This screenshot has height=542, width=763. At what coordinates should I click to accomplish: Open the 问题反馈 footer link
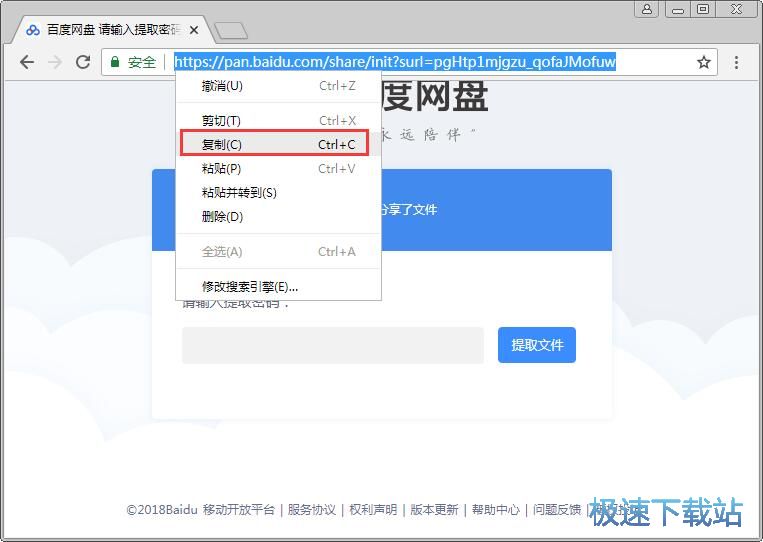(557, 509)
